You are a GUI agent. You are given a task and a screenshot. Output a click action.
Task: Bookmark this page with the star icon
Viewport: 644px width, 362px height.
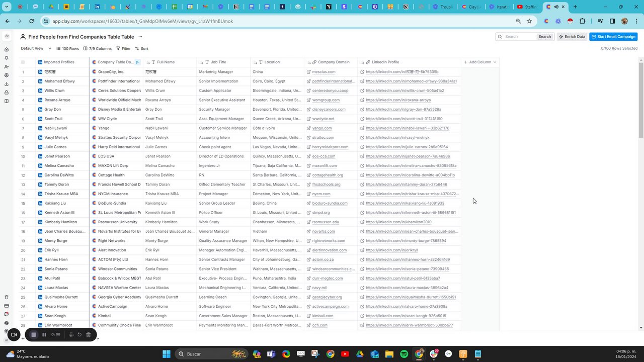(x=529, y=21)
